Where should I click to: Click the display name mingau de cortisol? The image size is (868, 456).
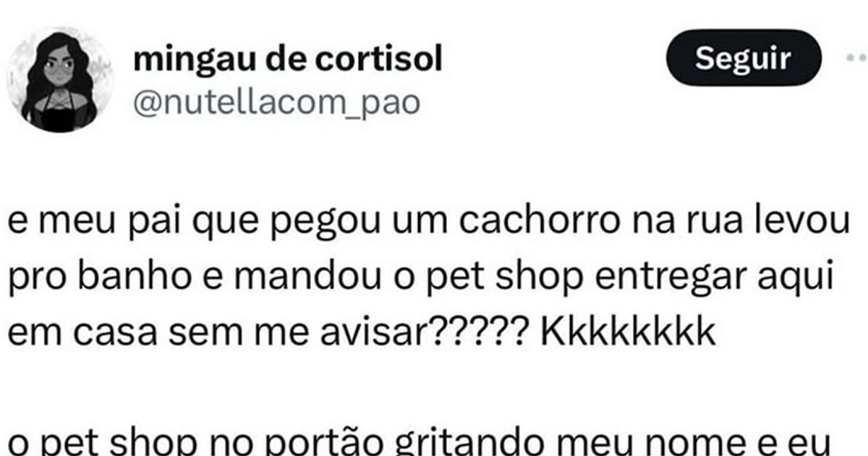click(288, 60)
